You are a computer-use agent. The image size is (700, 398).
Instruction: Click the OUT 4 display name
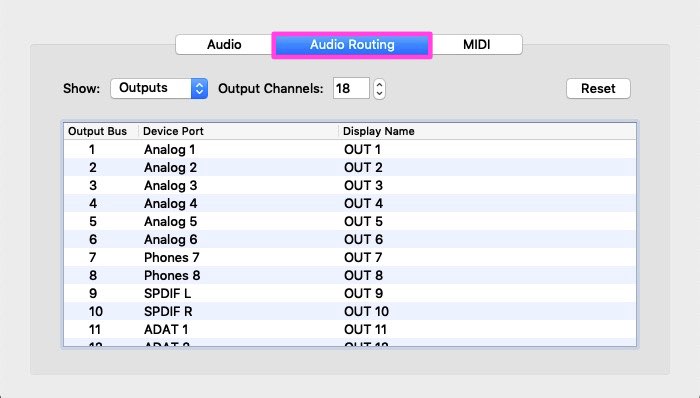[363, 203]
